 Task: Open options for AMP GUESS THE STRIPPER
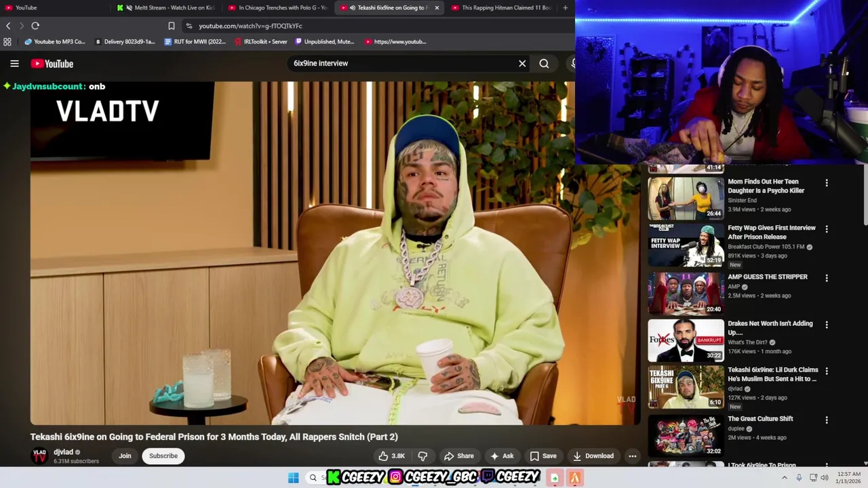[826, 278]
